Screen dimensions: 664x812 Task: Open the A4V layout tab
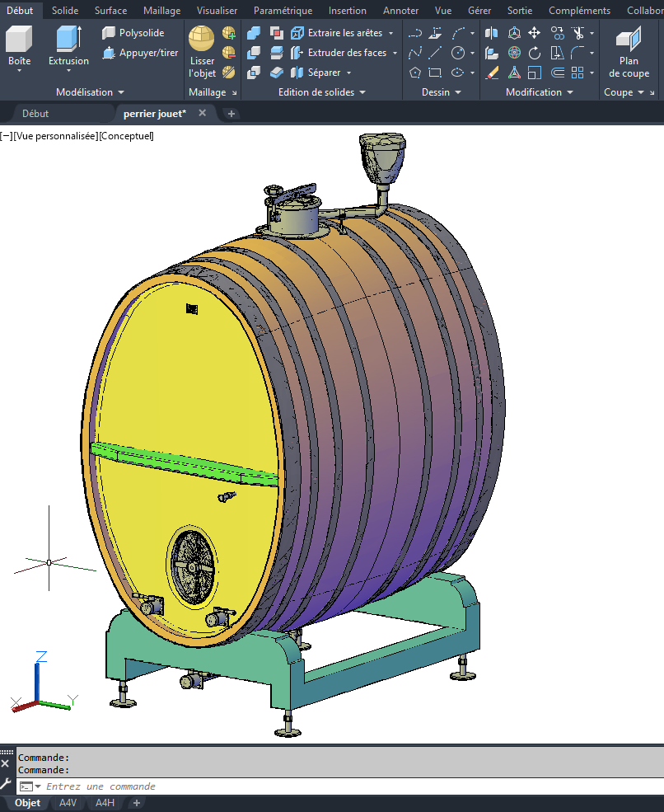pos(69,803)
